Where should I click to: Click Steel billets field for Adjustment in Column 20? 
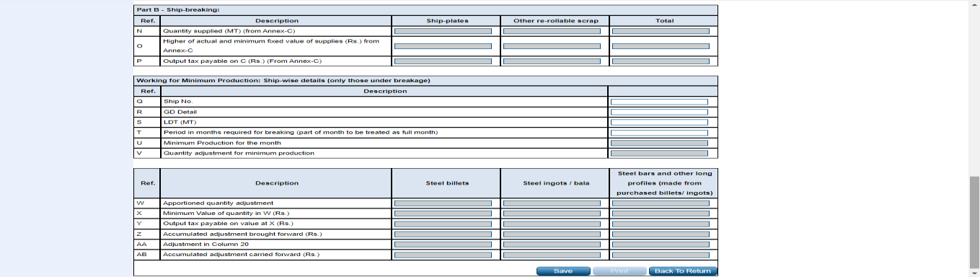443,245
